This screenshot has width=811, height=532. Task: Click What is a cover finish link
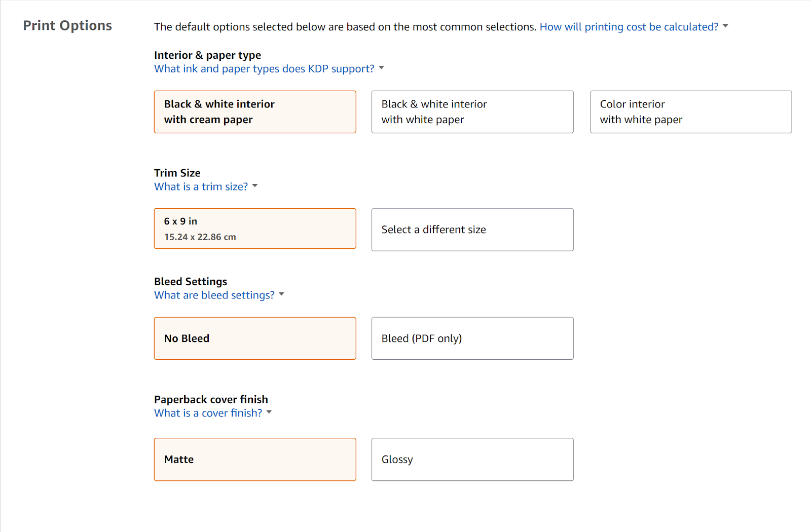click(208, 413)
